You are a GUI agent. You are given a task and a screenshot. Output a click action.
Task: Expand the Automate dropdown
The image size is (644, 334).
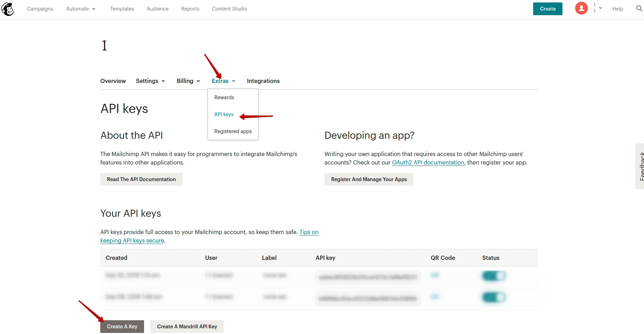click(x=81, y=9)
